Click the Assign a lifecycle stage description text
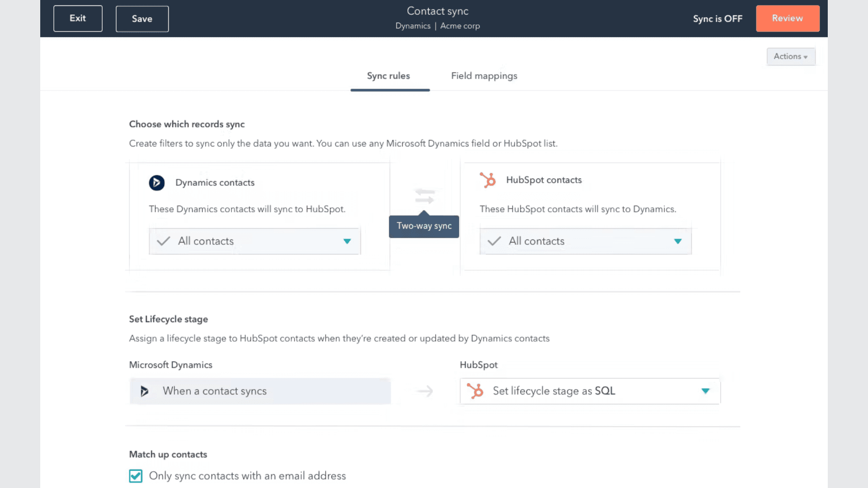 pos(339,338)
